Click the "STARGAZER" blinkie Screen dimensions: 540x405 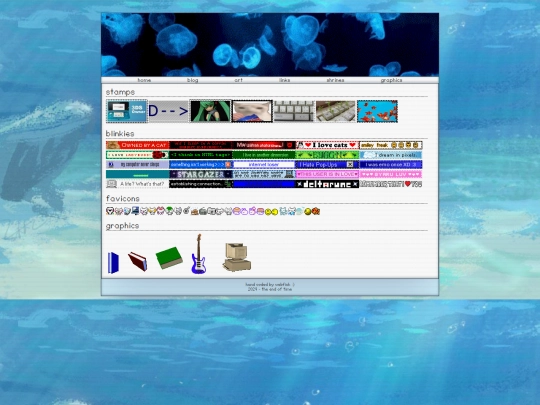point(200,174)
